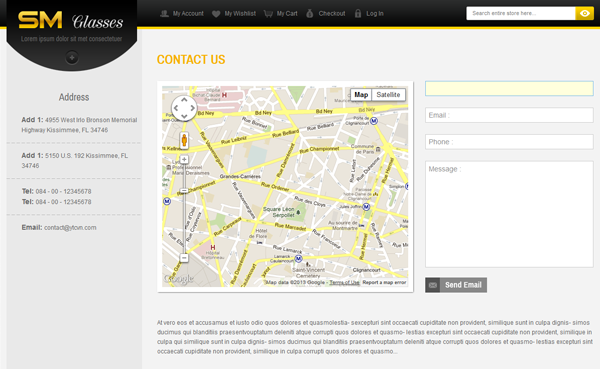Click the My Cart shopping cart icon

(x=268, y=14)
